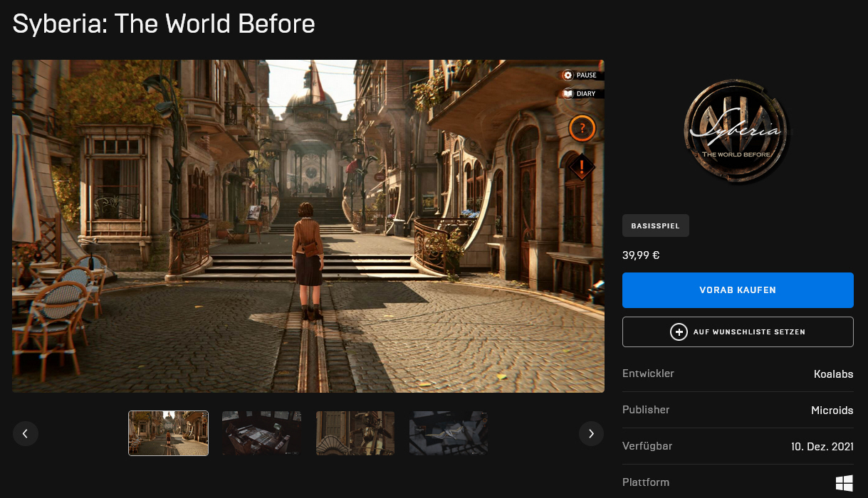Open the Microids publisher link
Viewport: 868px width, 498px height.
[832, 410]
